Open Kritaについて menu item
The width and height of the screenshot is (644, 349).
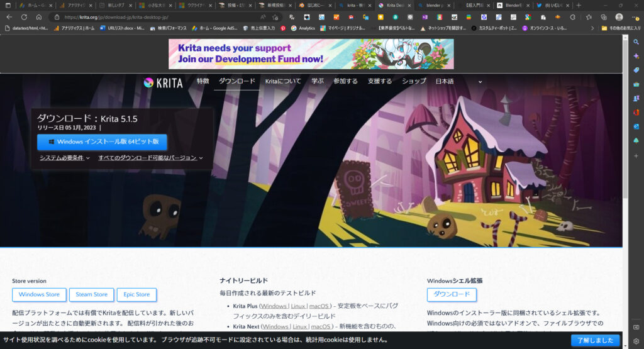283,81
